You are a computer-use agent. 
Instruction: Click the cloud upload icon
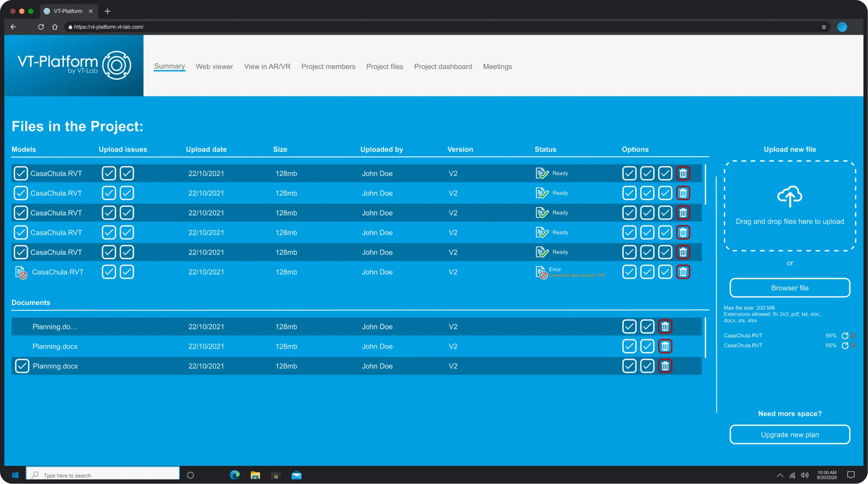(790, 196)
